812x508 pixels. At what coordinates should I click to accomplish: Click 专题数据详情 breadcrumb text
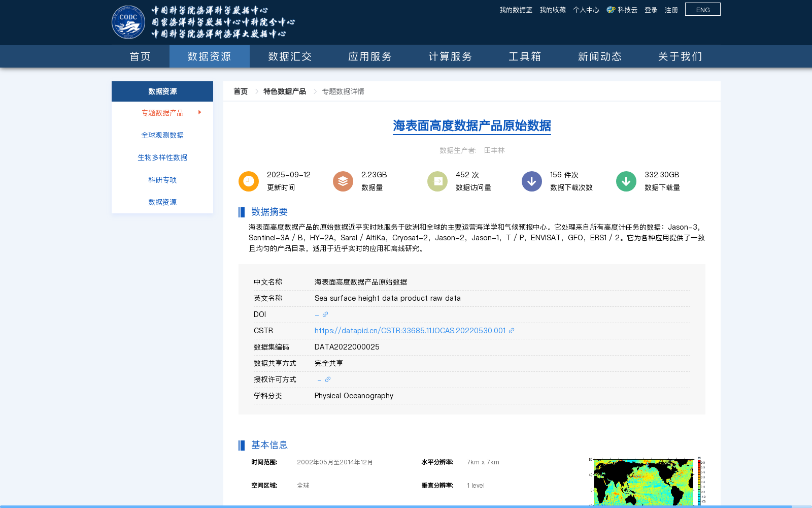(343, 91)
